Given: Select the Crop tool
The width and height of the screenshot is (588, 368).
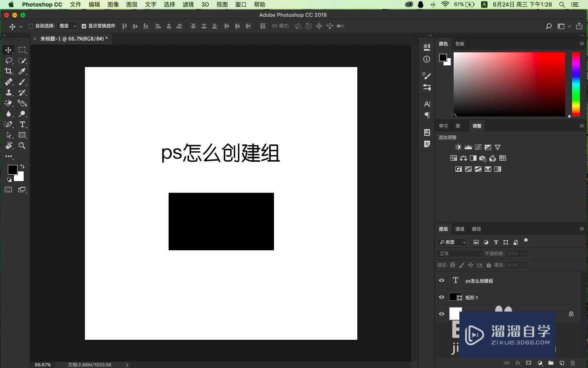Looking at the screenshot, I should pyautogui.click(x=9, y=71).
